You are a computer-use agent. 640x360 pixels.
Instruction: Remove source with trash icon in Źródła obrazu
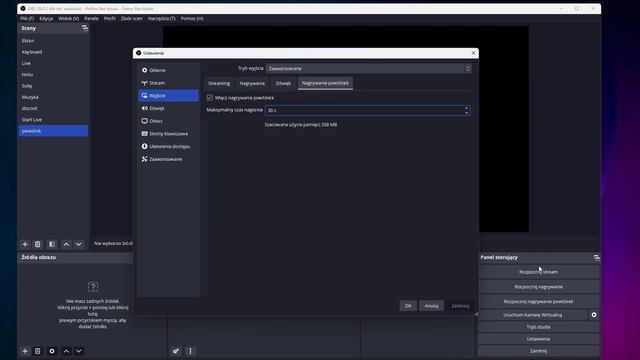(38, 351)
